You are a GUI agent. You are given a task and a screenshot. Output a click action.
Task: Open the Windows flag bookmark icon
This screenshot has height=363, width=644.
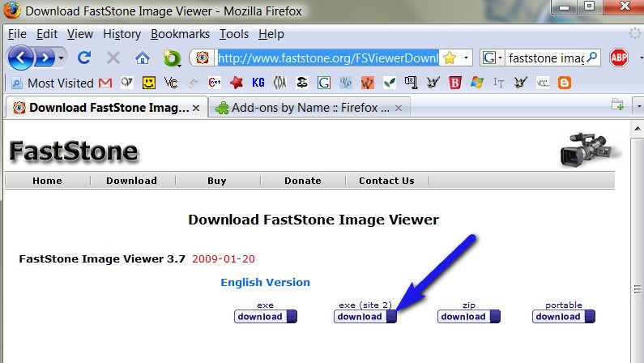pyautogui.click(x=477, y=83)
